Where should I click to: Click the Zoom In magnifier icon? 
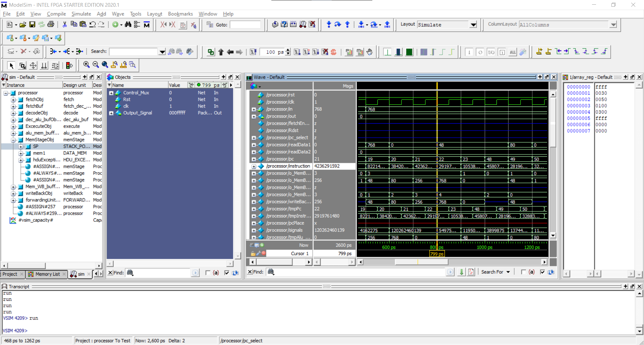coord(87,65)
